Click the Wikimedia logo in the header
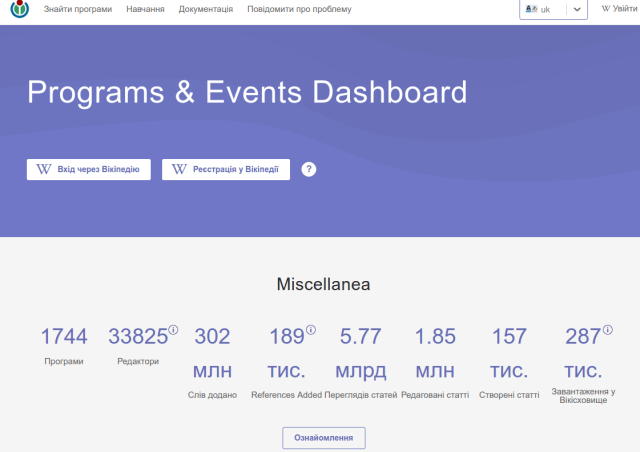Viewport: 640px width, 452px height. 20,9
